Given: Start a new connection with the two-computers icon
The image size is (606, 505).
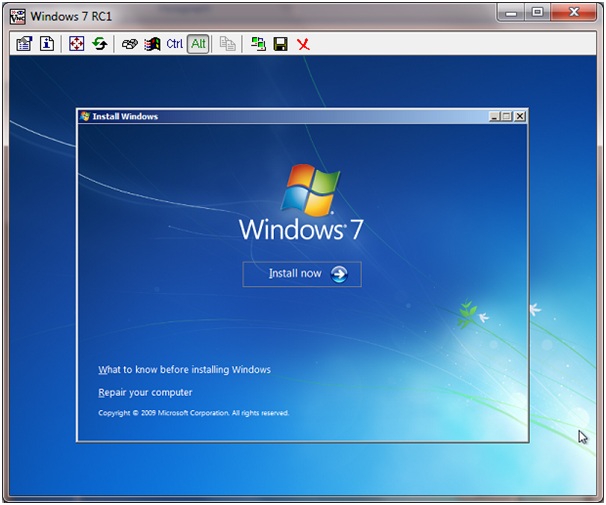Looking at the screenshot, I should click(258, 44).
